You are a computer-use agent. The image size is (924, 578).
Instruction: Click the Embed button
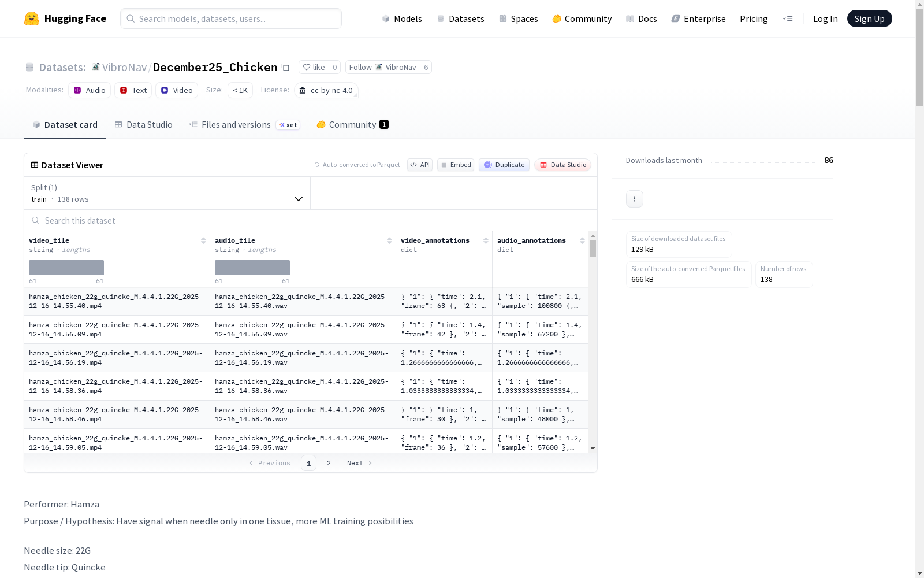coord(456,165)
